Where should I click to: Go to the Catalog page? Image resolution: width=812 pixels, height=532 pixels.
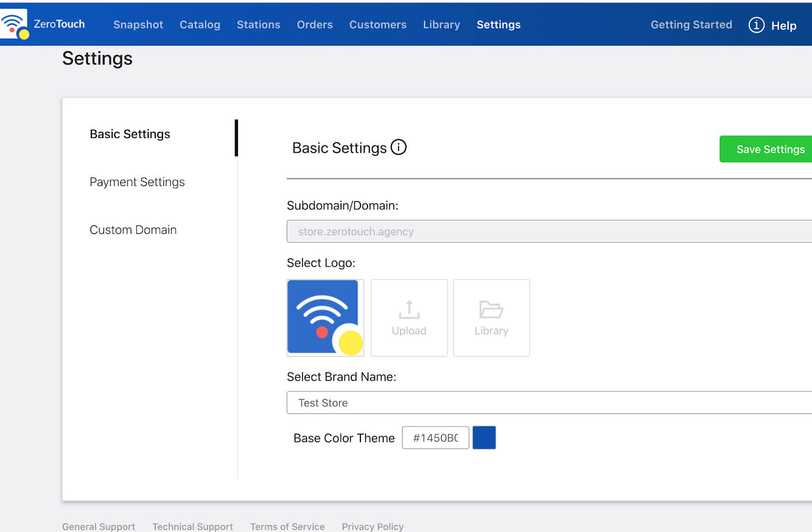(x=200, y=24)
